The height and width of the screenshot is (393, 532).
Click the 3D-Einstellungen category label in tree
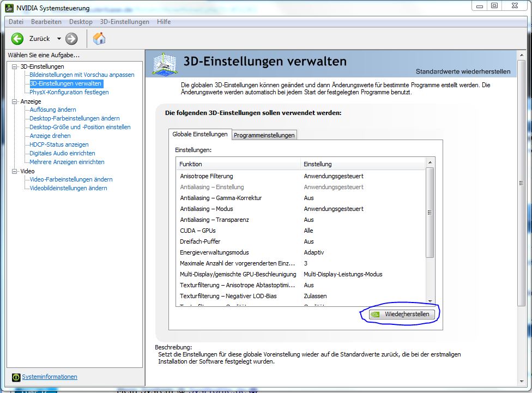click(42, 66)
